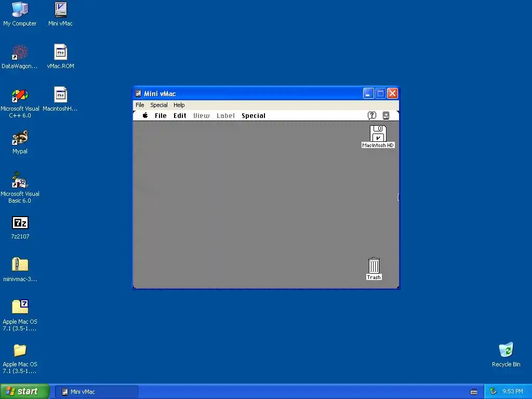The width and height of the screenshot is (532, 399).
Task: Click the 9:53 PM clock
Action: point(513,392)
